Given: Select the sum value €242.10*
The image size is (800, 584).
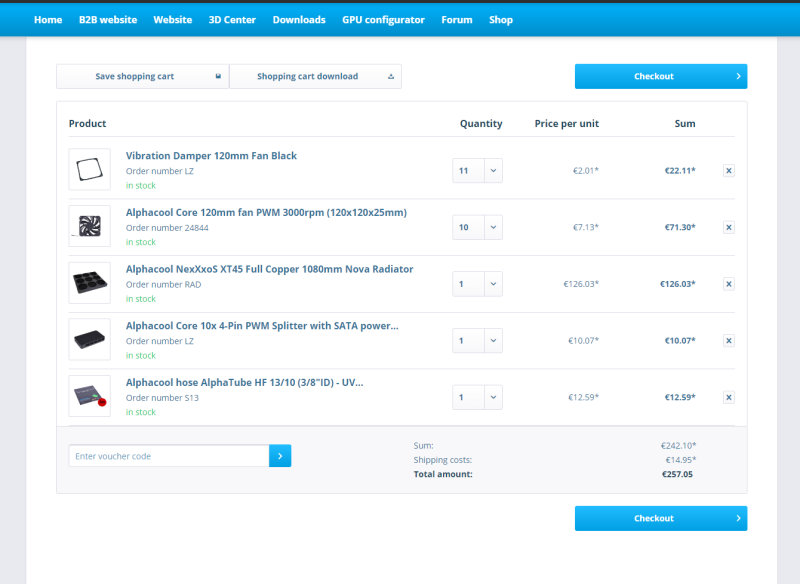Looking at the screenshot, I should [x=679, y=445].
